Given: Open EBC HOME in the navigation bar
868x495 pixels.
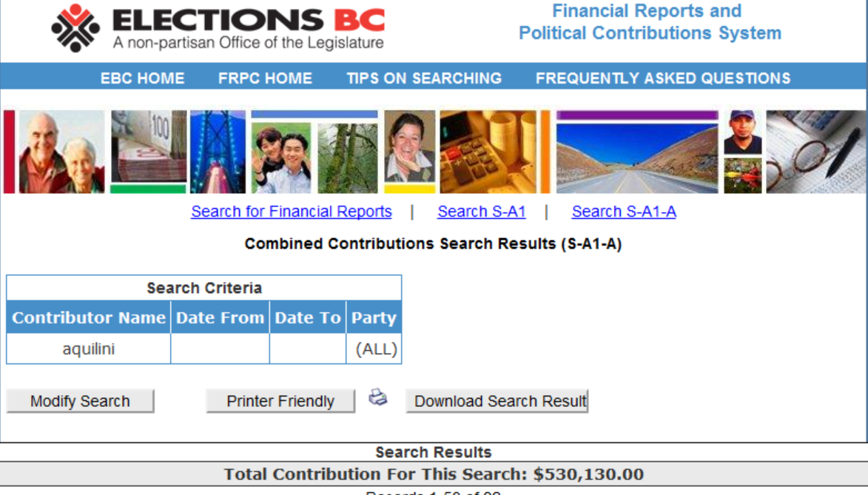Looking at the screenshot, I should tap(143, 78).
